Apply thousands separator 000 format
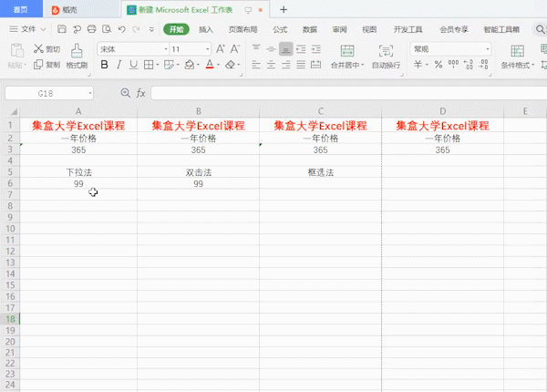This screenshot has height=392, width=547. (x=453, y=64)
